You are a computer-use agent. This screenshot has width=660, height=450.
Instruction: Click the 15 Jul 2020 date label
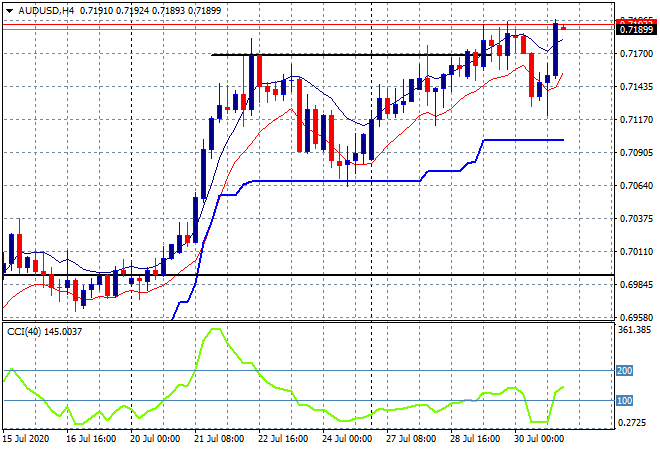point(26,439)
